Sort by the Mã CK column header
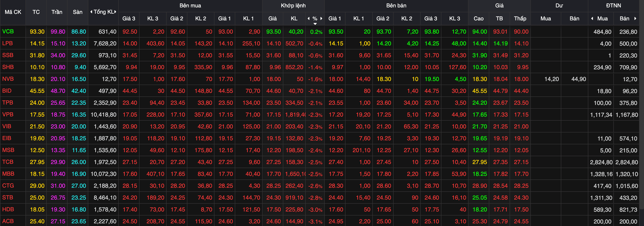Screen dimensions: 644x226 [13, 12]
